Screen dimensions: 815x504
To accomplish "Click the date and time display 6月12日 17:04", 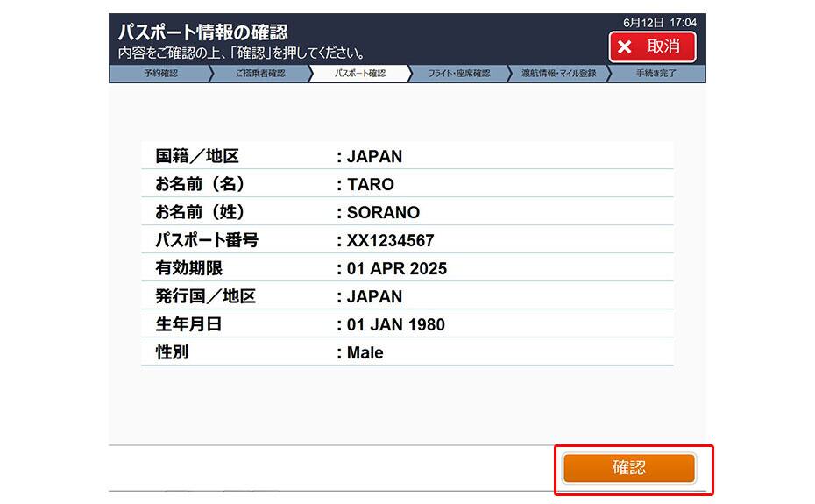I will point(659,22).
